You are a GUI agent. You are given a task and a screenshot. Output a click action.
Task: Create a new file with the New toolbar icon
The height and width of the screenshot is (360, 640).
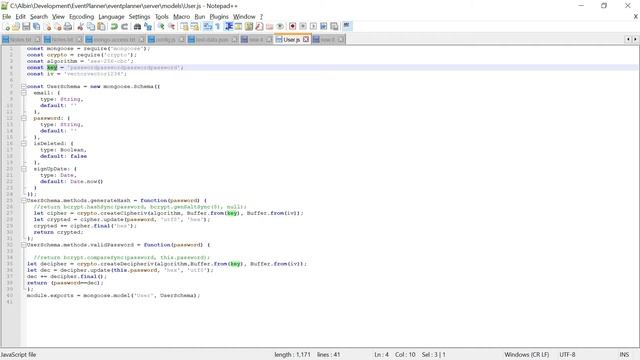point(6,27)
